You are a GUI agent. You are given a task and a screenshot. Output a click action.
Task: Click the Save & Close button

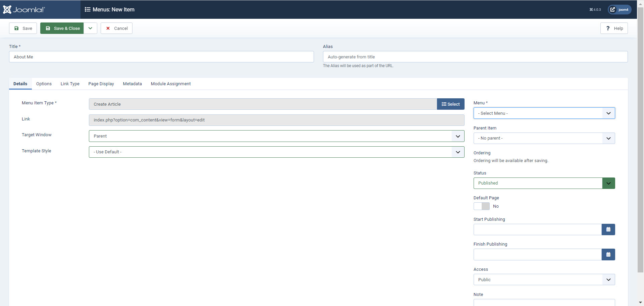coord(62,28)
